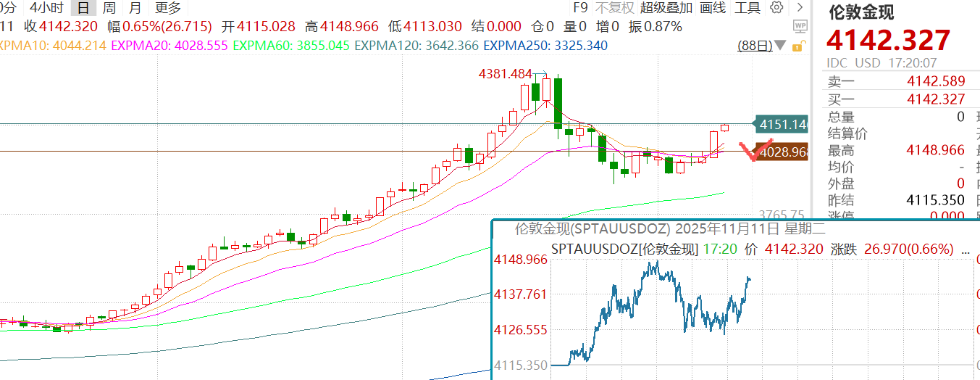The height and width of the screenshot is (380, 980).
Task: Click the right chevron arrow in toolbar
Action: tap(800, 8)
